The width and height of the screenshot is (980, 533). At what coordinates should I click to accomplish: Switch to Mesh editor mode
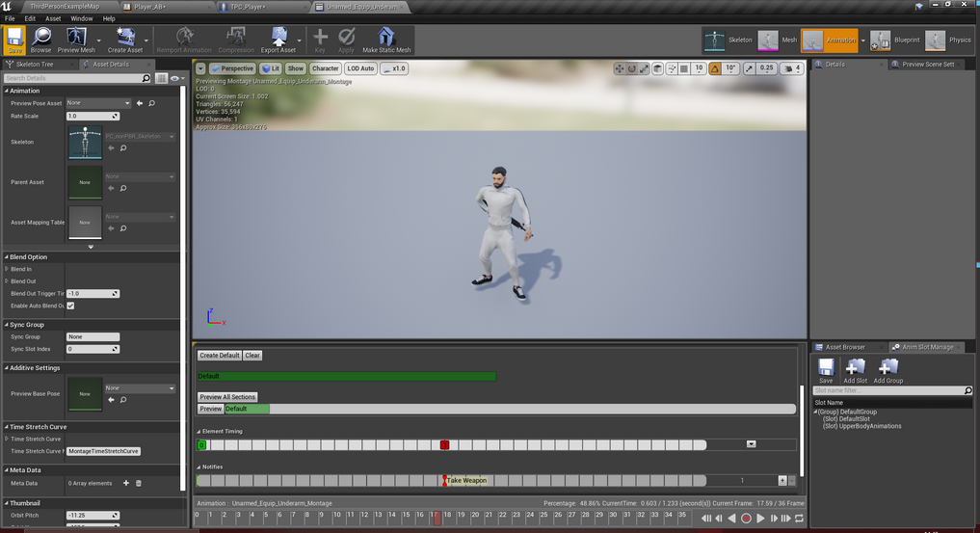tap(778, 40)
